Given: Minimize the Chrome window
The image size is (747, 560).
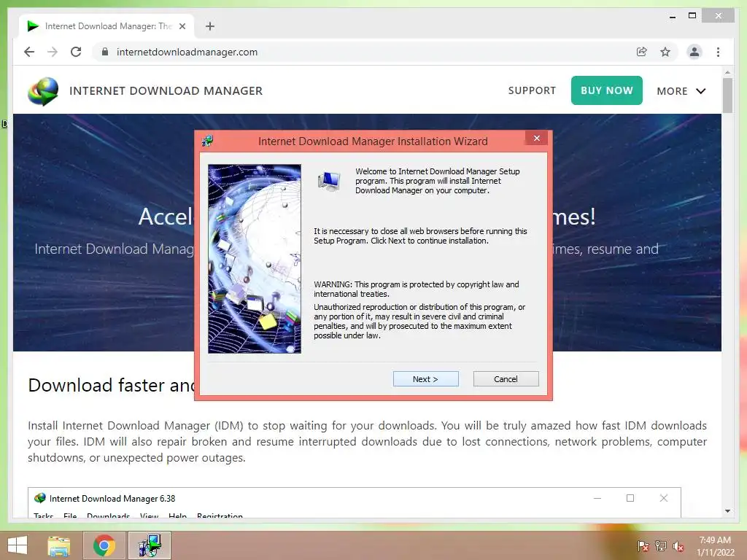Looking at the screenshot, I should (x=672, y=16).
